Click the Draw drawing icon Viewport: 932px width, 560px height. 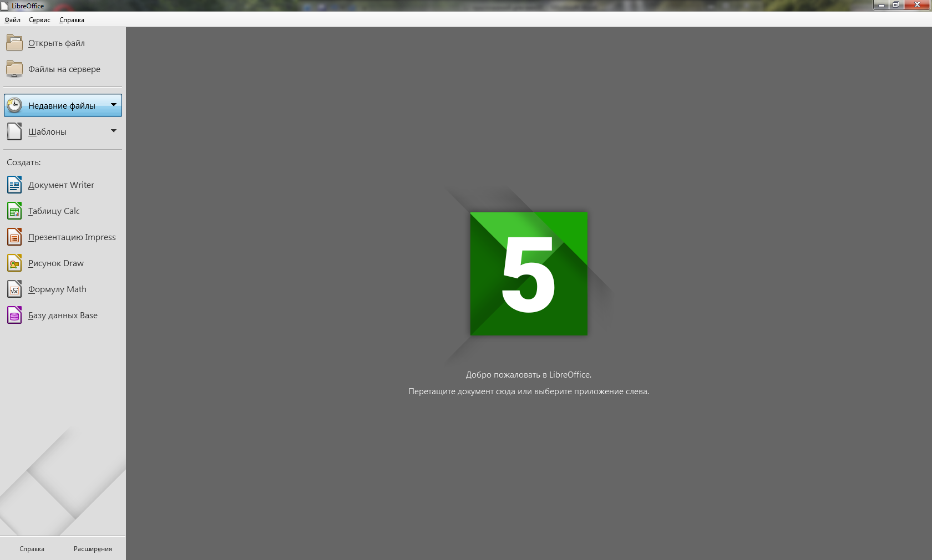pyautogui.click(x=14, y=263)
